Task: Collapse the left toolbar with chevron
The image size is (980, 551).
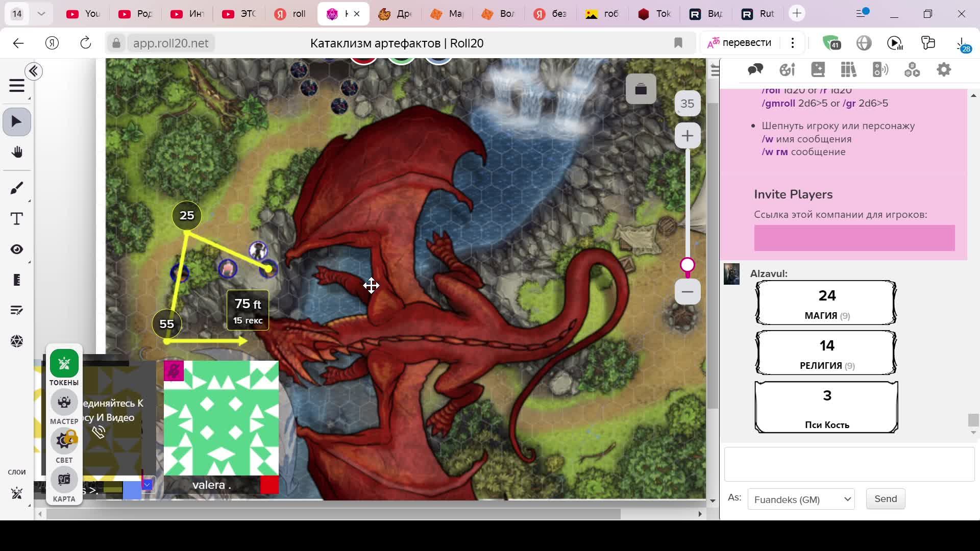Action: 34,71
